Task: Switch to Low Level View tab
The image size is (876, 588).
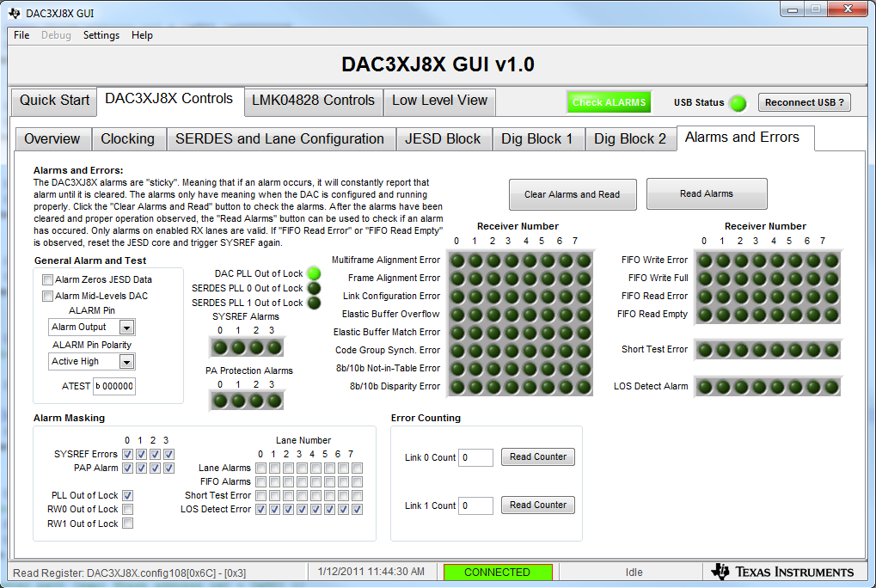Action: pos(439,101)
